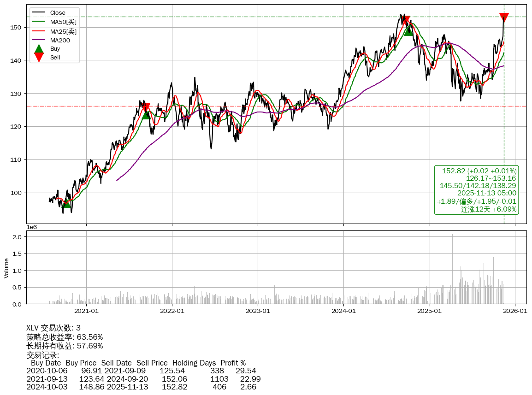Click the 2023-01 x-axis tick label
The image size is (532, 395).
tap(258, 311)
